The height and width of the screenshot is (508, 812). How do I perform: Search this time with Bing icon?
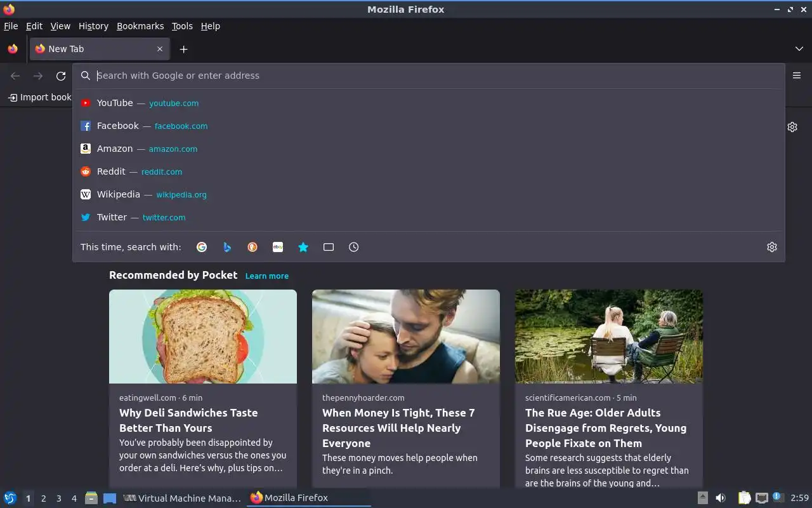coord(227,247)
